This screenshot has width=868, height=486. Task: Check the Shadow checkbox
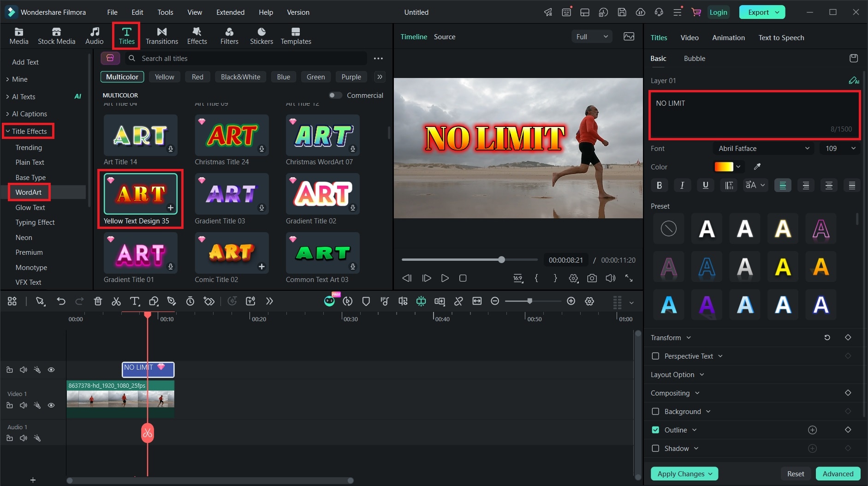tap(655, 448)
